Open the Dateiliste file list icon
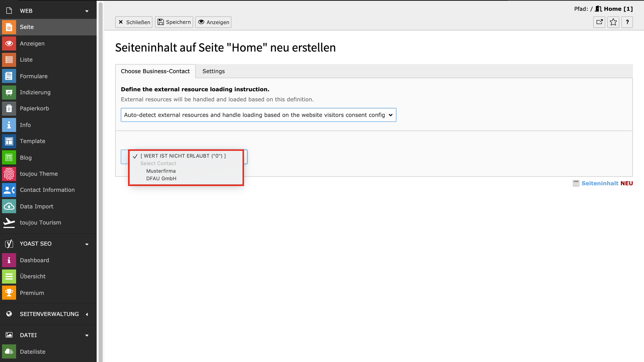Image resolution: width=644 pixels, height=362 pixels. click(x=9, y=352)
